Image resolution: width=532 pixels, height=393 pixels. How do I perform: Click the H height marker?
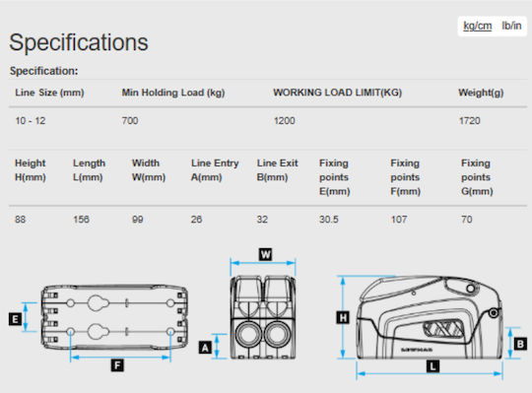[343, 318]
